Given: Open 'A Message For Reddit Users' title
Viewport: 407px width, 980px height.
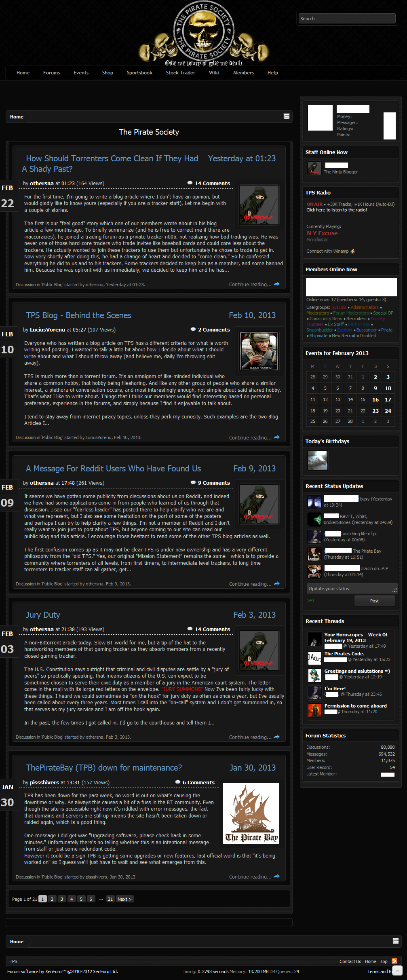Looking at the screenshot, I should coord(114,469).
